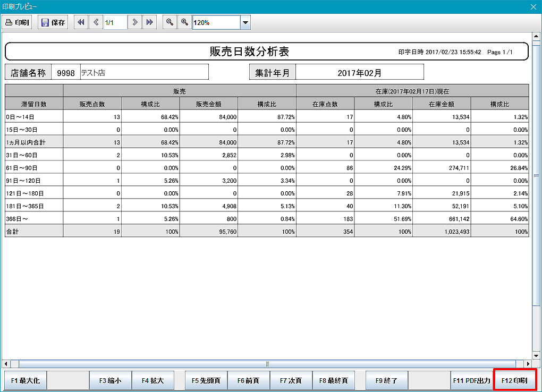Open the 120% zoom level dropdown
This screenshot has height=392, width=542.
pyautogui.click(x=245, y=22)
